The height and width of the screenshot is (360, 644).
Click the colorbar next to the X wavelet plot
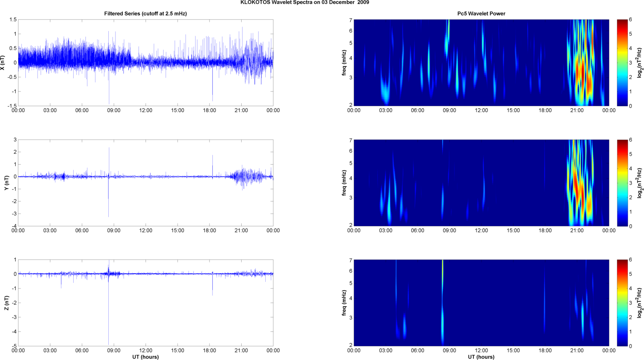click(x=622, y=63)
